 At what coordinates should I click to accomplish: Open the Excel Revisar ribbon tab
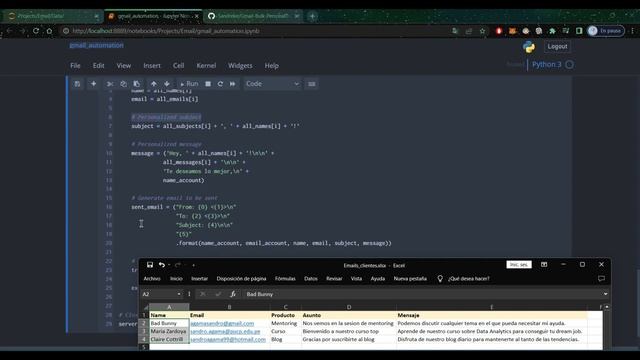(x=334, y=278)
